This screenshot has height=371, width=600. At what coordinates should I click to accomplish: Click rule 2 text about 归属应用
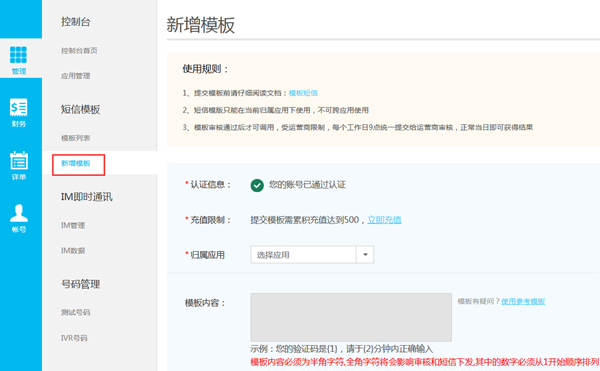click(x=276, y=110)
